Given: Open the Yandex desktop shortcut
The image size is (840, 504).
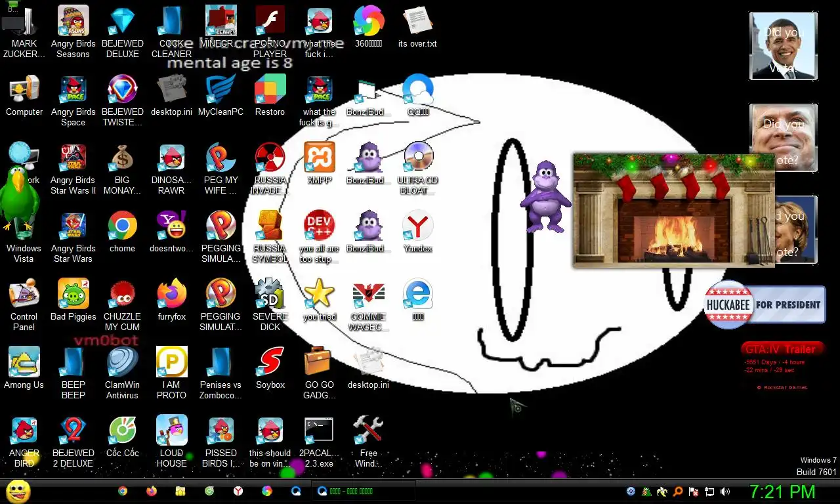Looking at the screenshot, I should coord(417,232).
